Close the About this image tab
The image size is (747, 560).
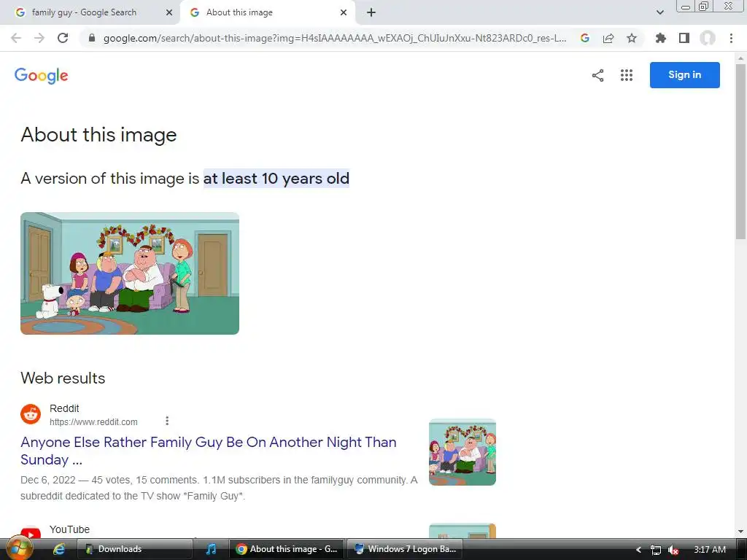[x=344, y=12]
